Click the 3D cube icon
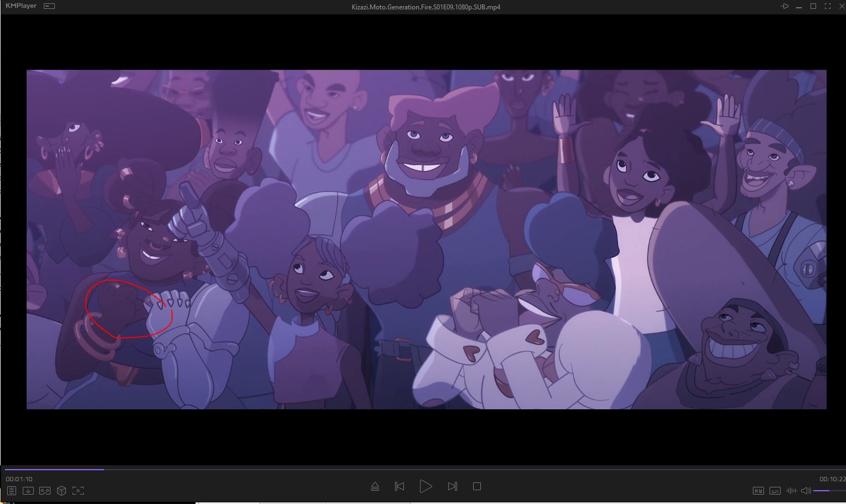 [61, 491]
